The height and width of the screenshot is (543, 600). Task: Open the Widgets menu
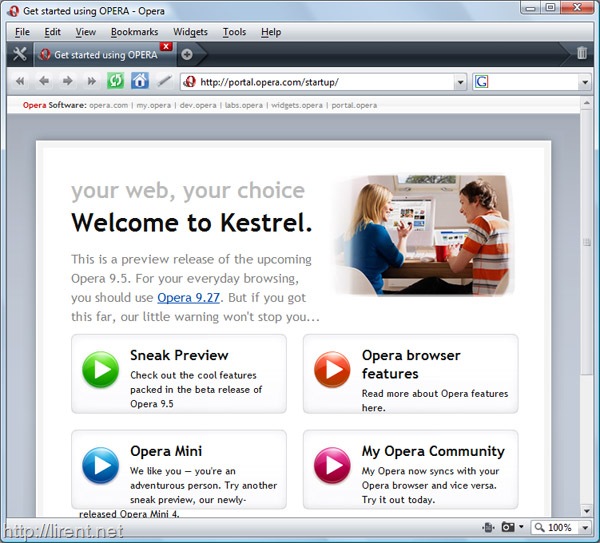coord(190,32)
